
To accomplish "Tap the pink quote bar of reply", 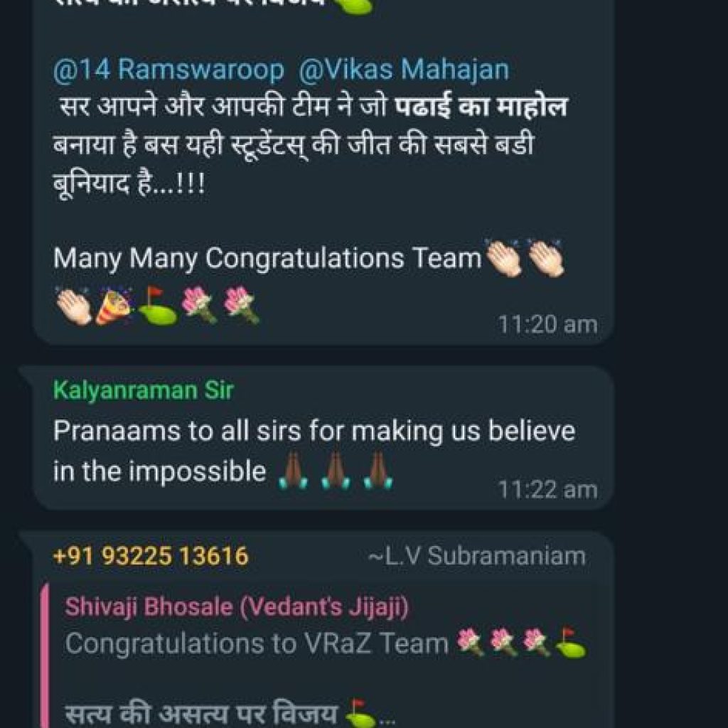I will coord(45,655).
